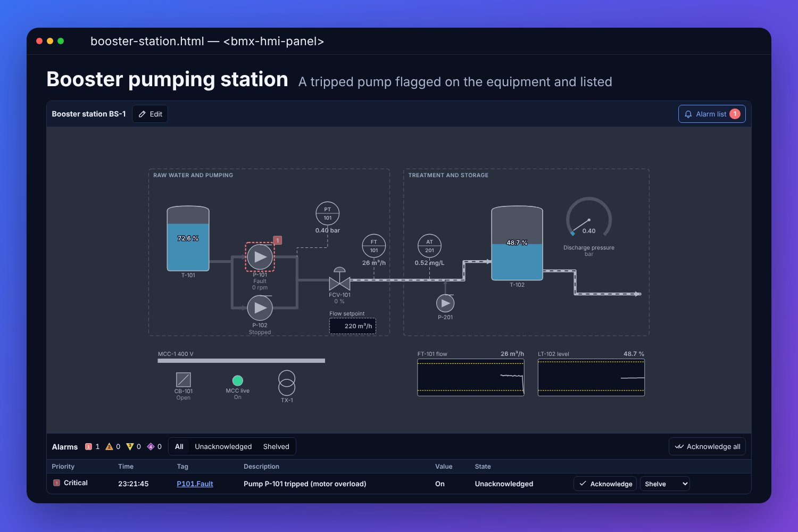Select the FT 101 flow transmitter bubble
Image resolution: width=798 pixels, height=532 pixels.
pyautogui.click(x=374, y=246)
